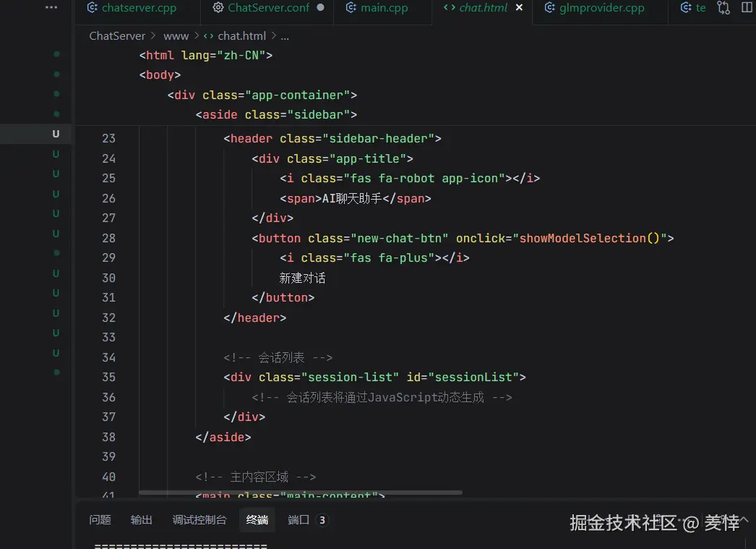Click the HTML icon in breadcrumb
The height and width of the screenshot is (549, 756).
(208, 36)
